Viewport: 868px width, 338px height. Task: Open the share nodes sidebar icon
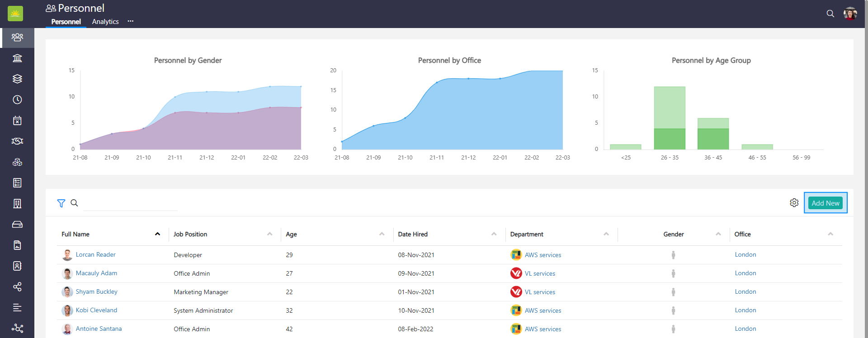17,287
